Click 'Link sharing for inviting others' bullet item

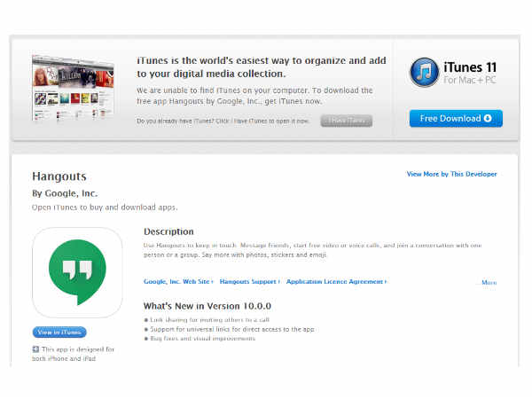click(x=209, y=319)
